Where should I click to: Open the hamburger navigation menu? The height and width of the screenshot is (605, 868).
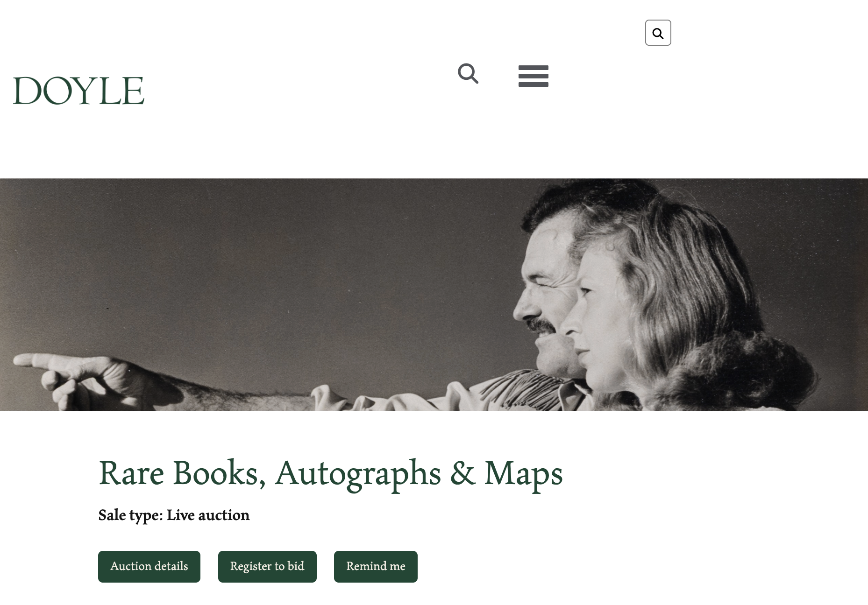pyautogui.click(x=533, y=76)
